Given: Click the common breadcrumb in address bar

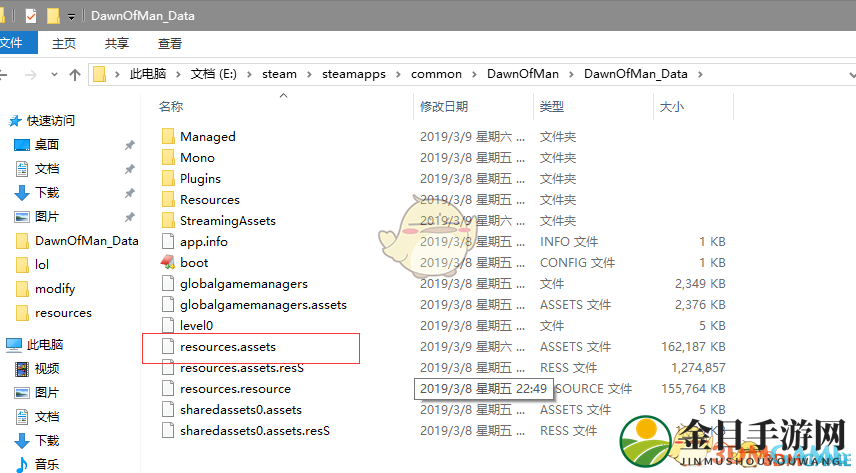Looking at the screenshot, I should (x=437, y=74).
